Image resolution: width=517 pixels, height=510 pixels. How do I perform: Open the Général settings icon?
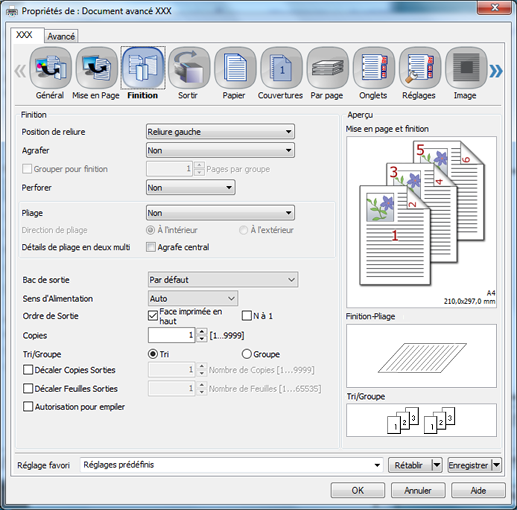click(50, 68)
